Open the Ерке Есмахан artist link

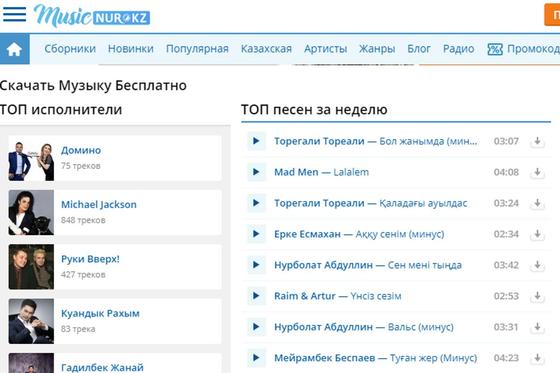point(308,234)
